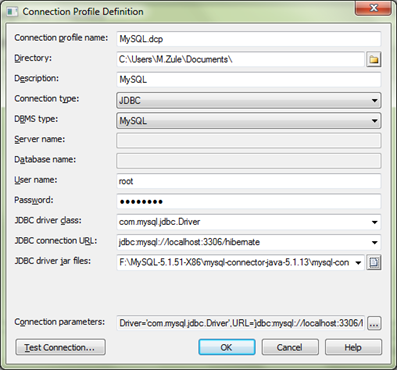Focus the Password field
Screen dimensions: 397x370
(x=249, y=202)
